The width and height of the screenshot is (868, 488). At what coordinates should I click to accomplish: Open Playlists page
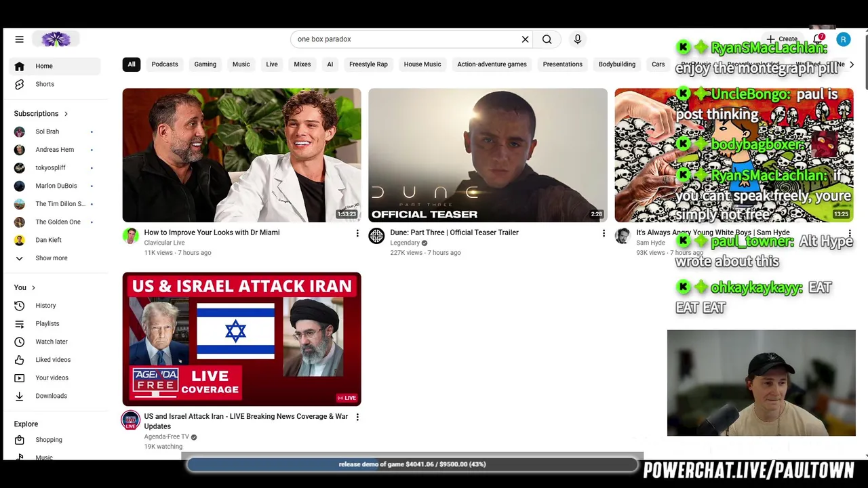point(56,324)
